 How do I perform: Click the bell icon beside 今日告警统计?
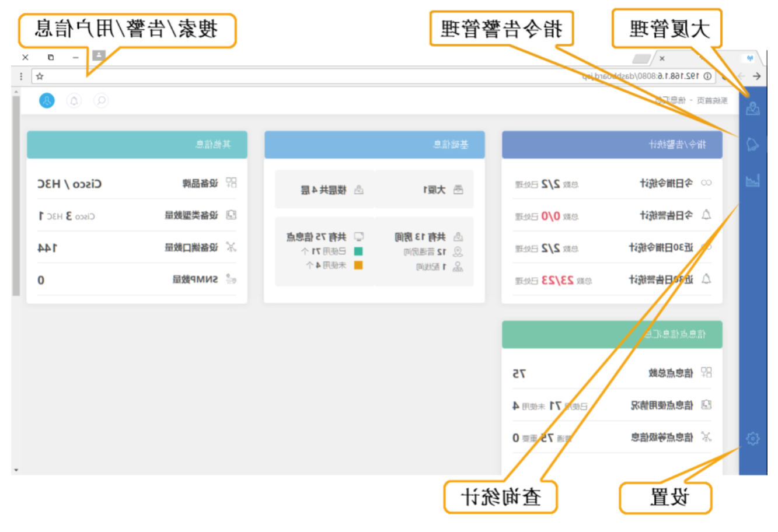coord(706,215)
